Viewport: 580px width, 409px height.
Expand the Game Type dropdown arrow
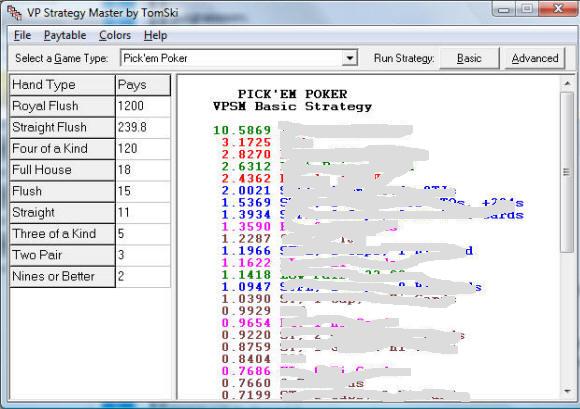349,58
